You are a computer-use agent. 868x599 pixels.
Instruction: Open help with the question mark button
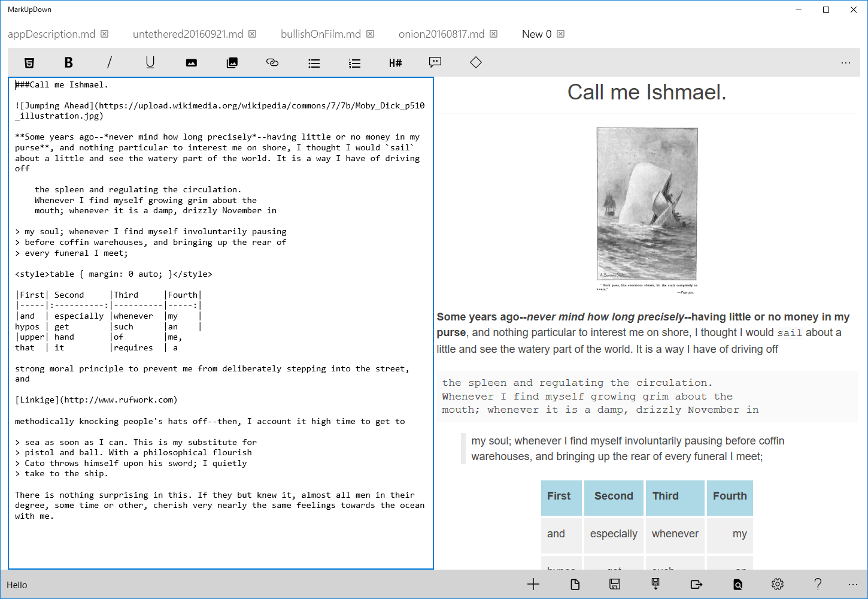818,584
